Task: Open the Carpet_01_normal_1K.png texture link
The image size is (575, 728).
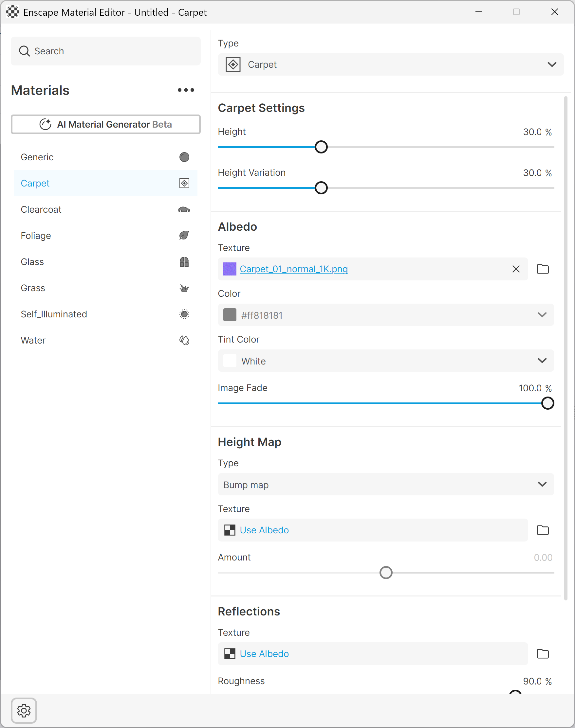Action: pyautogui.click(x=294, y=269)
